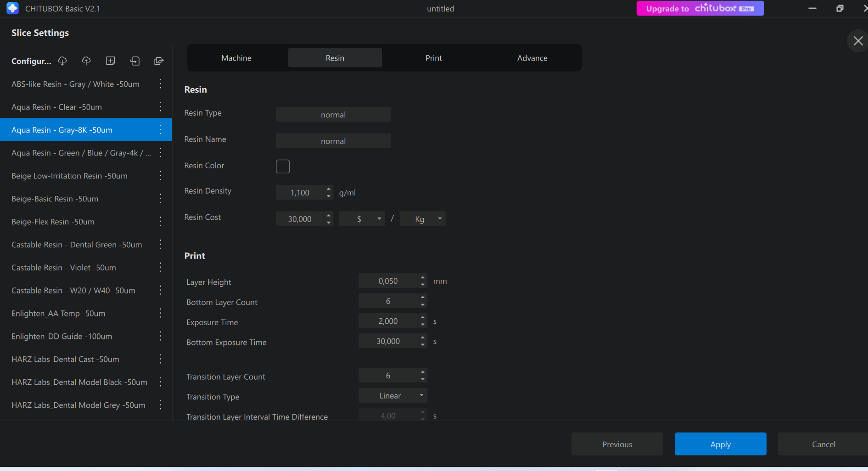Decrease the Bottom Layer Count value
The image size is (868, 471).
(423, 305)
